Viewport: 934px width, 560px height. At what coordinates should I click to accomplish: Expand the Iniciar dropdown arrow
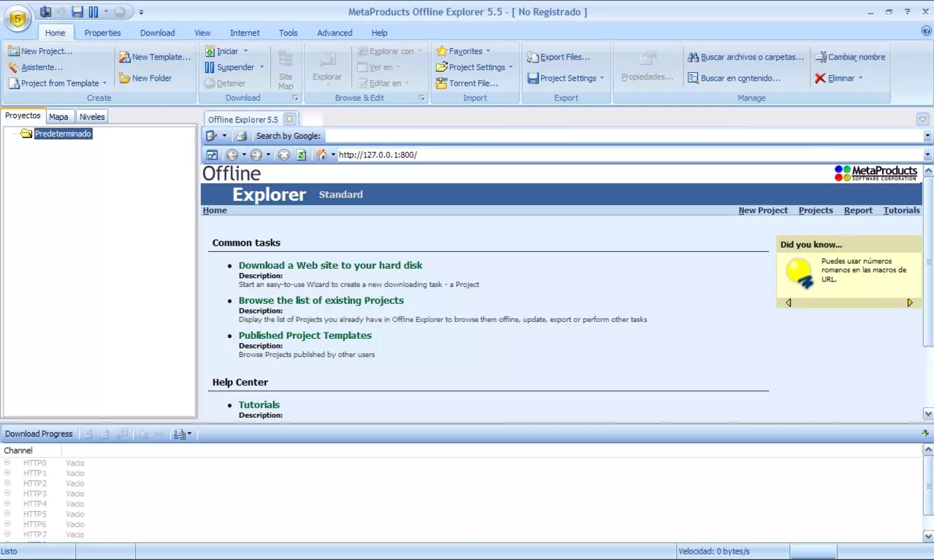click(x=245, y=51)
